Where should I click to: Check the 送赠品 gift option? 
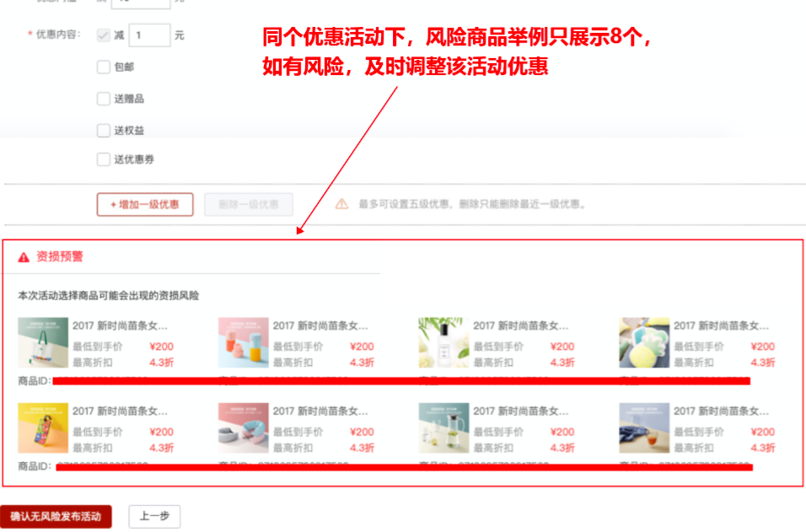click(x=104, y=99)
